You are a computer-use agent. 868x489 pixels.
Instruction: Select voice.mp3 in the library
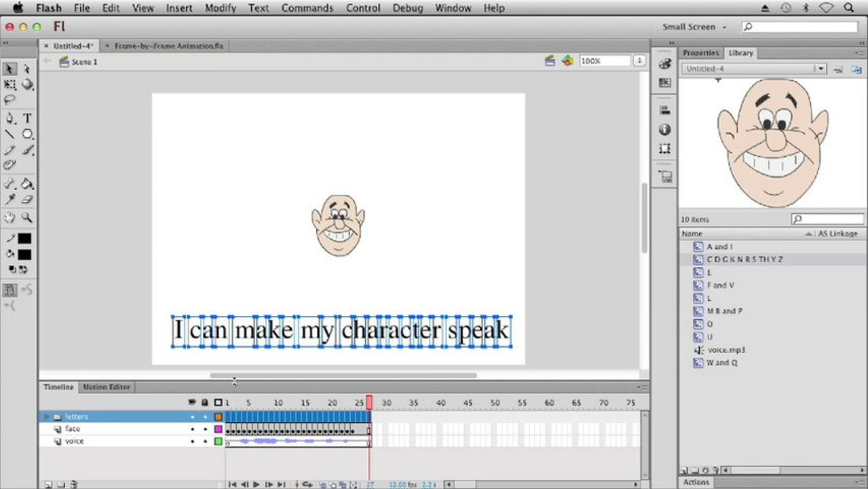pos(726,350)
